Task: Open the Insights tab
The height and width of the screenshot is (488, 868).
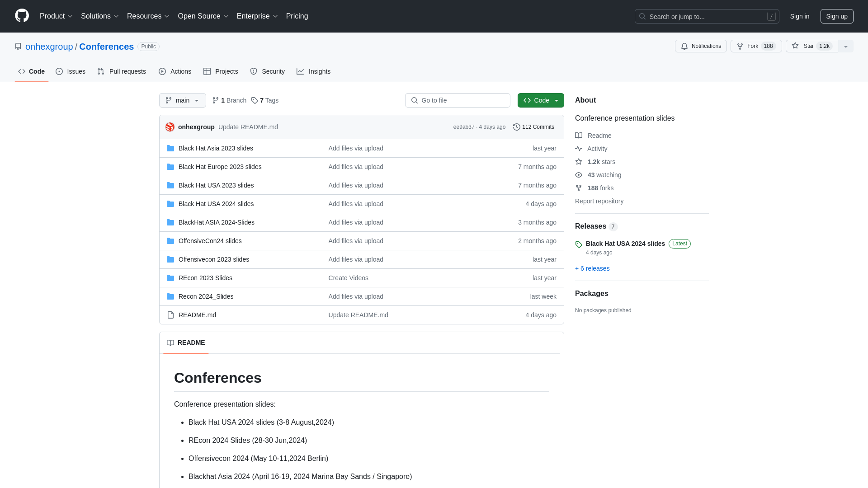Action: pyautogui.click(x=314, y=71)
